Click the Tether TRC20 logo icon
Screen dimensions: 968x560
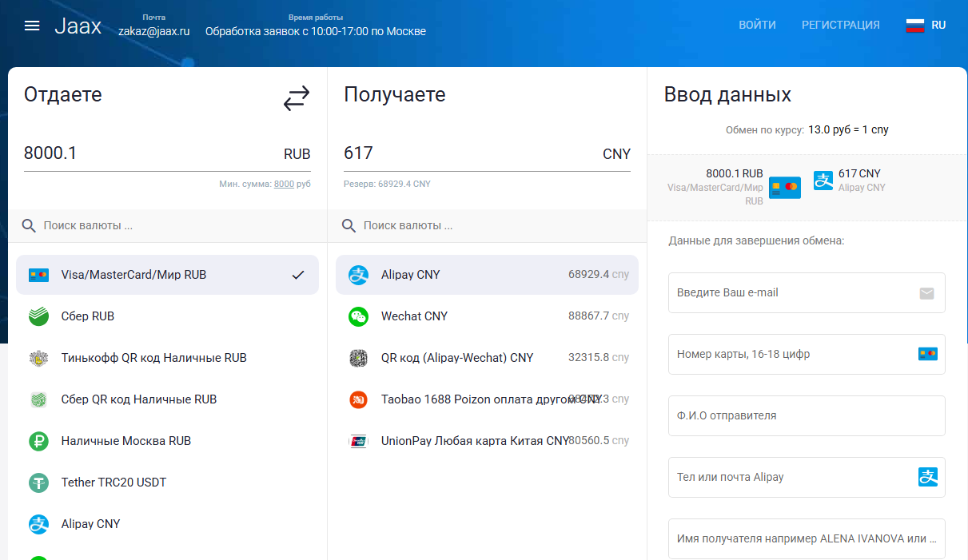[38, 483]
